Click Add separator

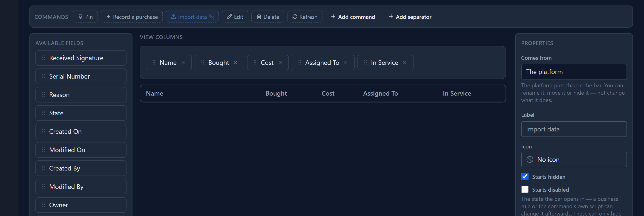(410, 17)
